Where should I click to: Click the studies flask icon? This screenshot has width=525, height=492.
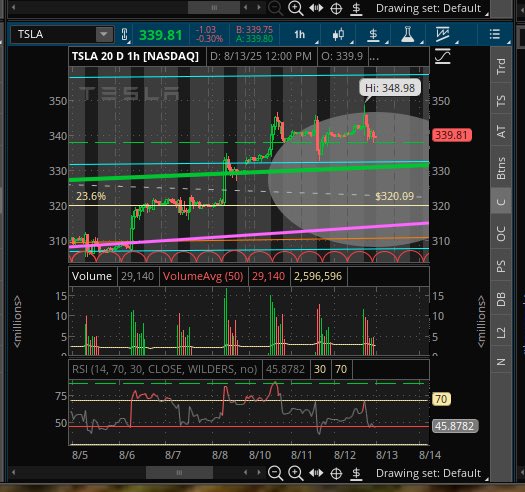[x=407, y=34]
